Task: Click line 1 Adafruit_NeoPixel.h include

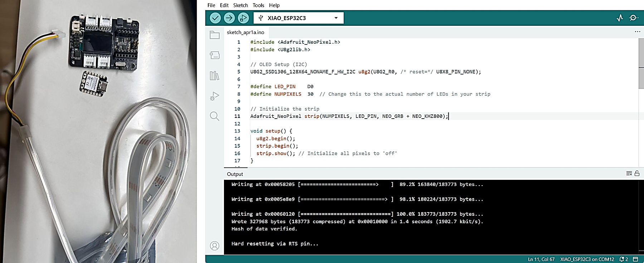Action: click(x=295, y=42)
